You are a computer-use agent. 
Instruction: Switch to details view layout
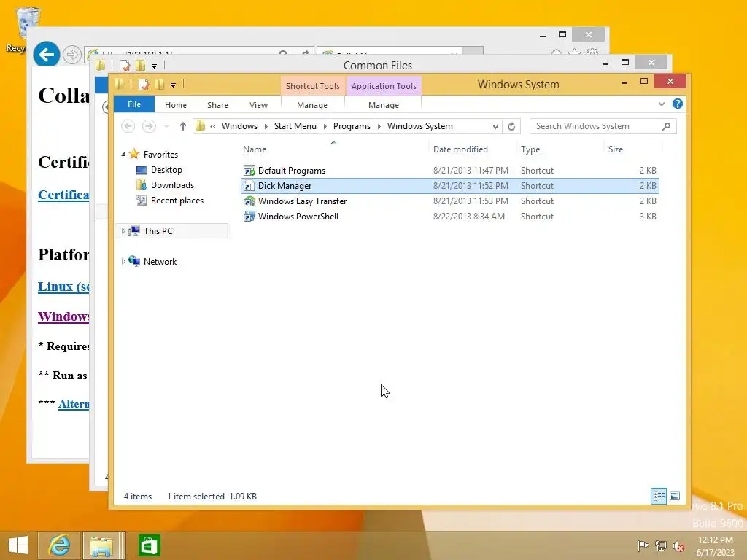(659, 496)
